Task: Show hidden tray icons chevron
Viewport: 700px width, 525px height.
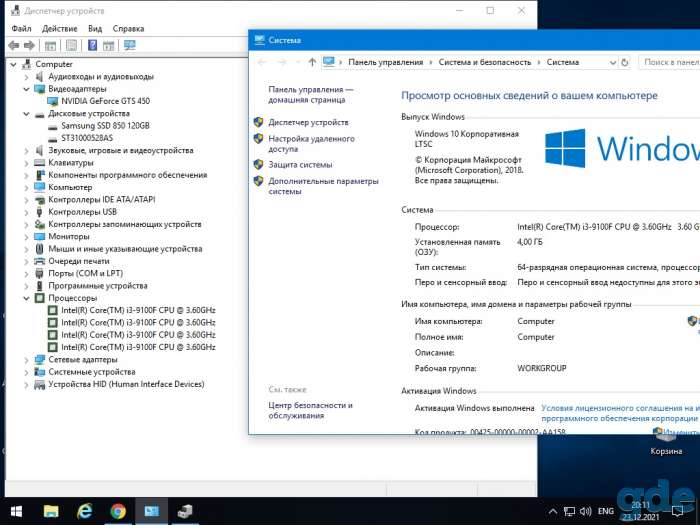Action: [x=553, y=512]
